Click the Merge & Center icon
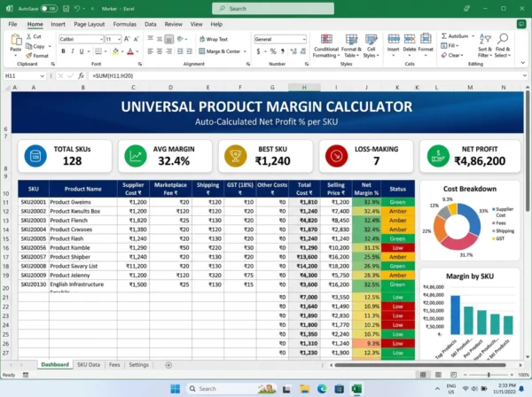This screenshot has width=532, height=397. (x=202, y=51)
